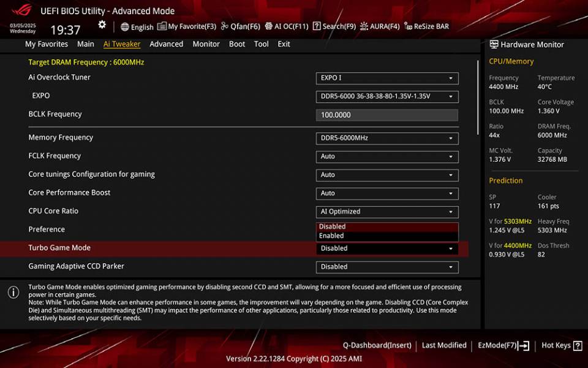The height and width of the screenshot is (368, 588).
Task: Select Enabled option in open list
Action: pos(387,236)
